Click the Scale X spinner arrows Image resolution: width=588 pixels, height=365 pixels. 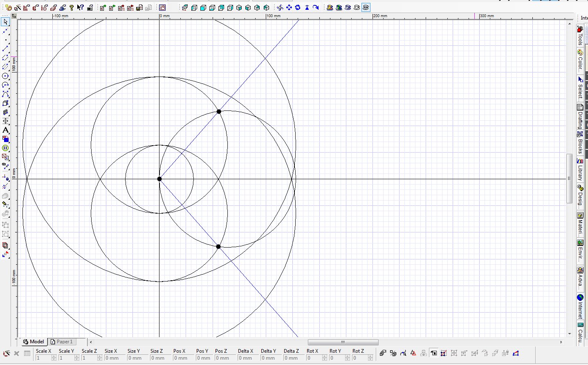pos(54,358)
